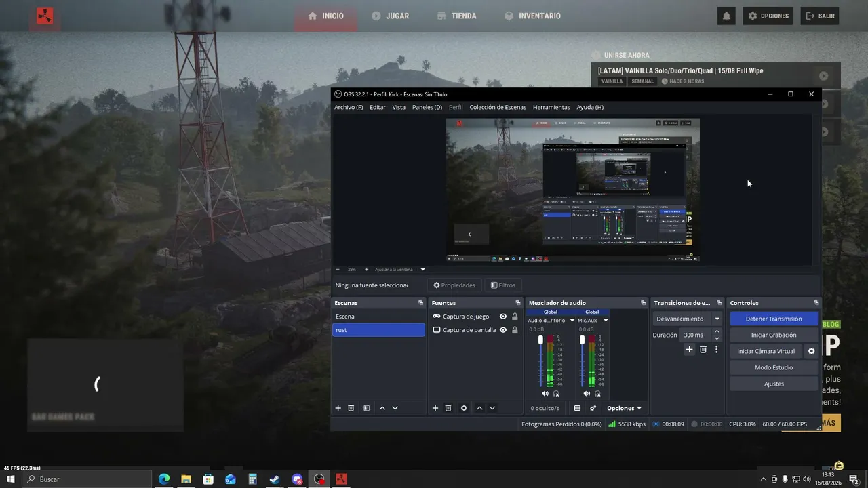This screenshot has width=868, height=488.
Task: Open the audio mixer Opciones dropdown
Action: (624, 408)
